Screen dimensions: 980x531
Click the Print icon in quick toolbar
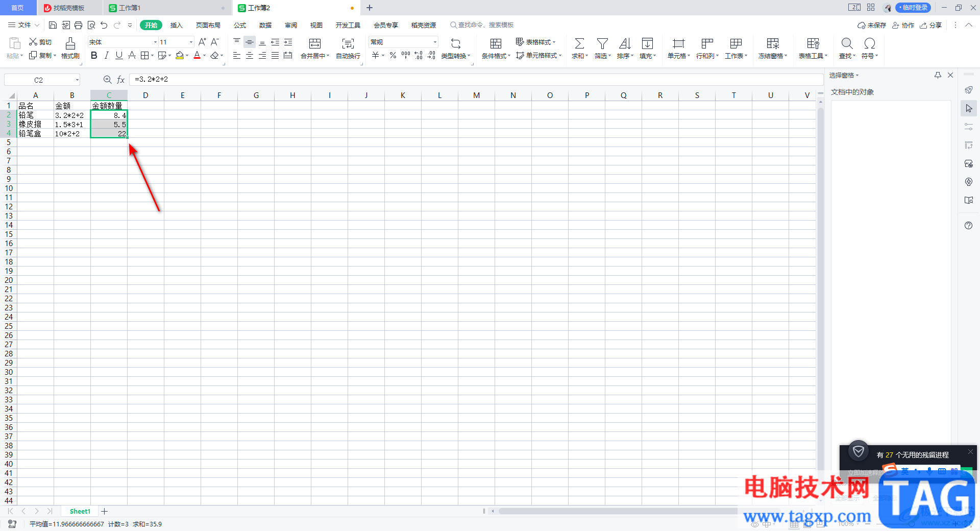point(78,25)
